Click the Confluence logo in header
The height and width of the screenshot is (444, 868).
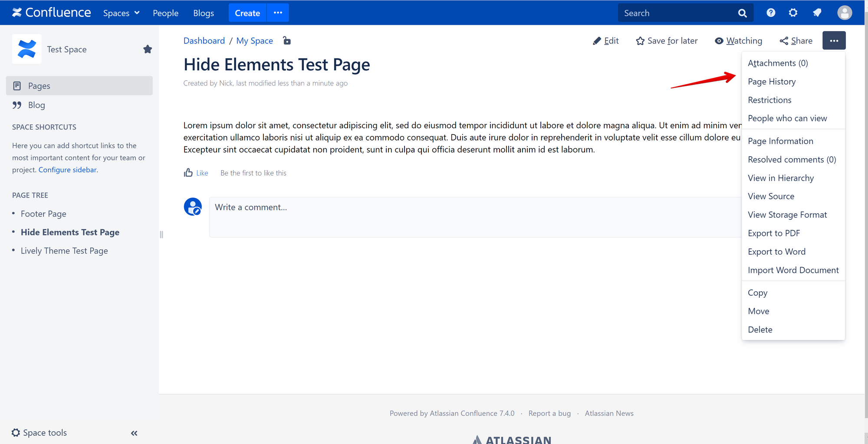51,13
